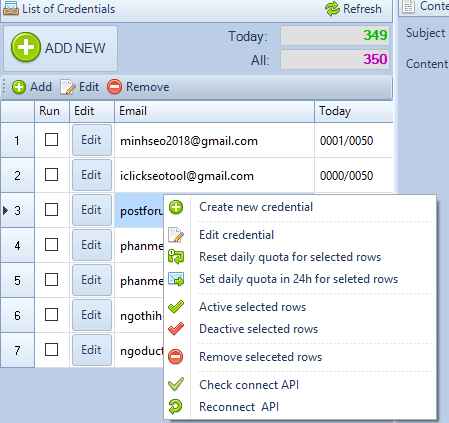Click the Edit credential pencil icon
The width and height of the screenshot is (449, 423).
pos(176,235)
